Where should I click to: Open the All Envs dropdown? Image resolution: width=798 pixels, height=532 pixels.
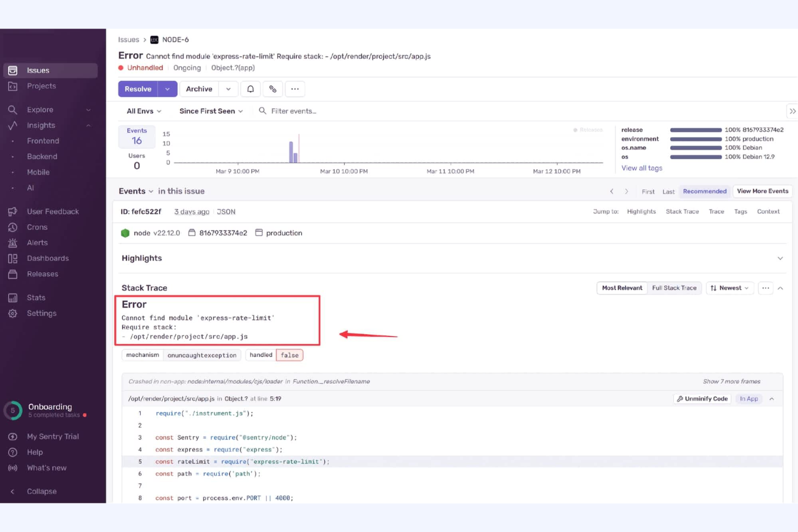point(143,111)
